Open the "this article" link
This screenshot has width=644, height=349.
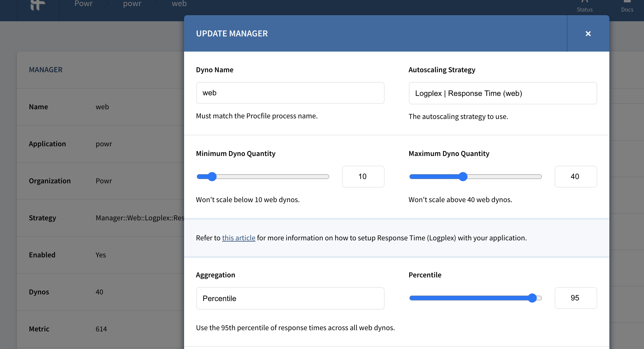tap(238, 238)
